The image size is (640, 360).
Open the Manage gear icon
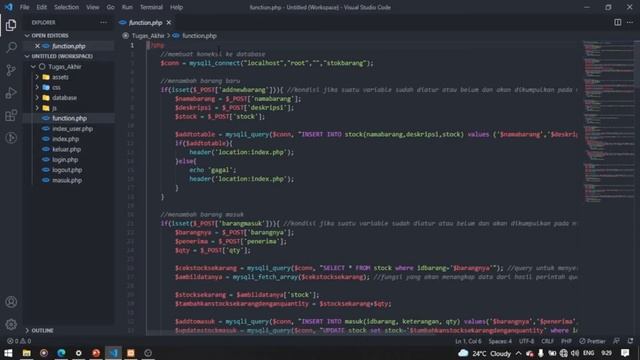click(x=11, y=324)
